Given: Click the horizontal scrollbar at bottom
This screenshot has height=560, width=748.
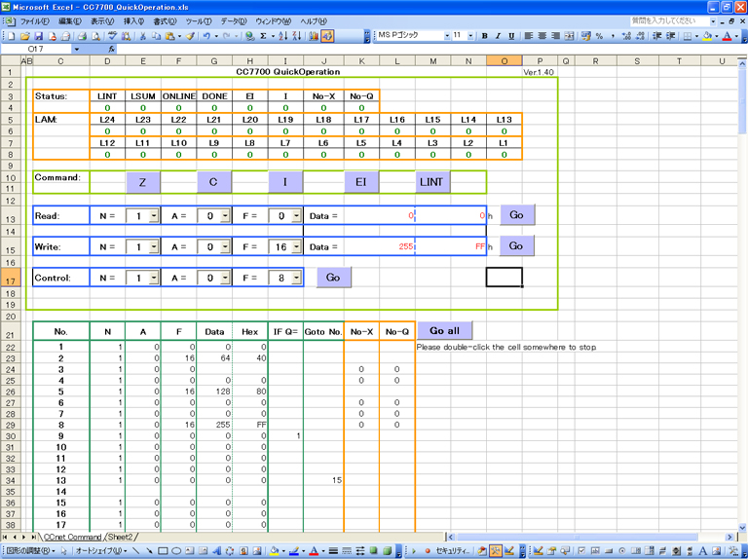Looking at the screenshot, I should [591, 537].
